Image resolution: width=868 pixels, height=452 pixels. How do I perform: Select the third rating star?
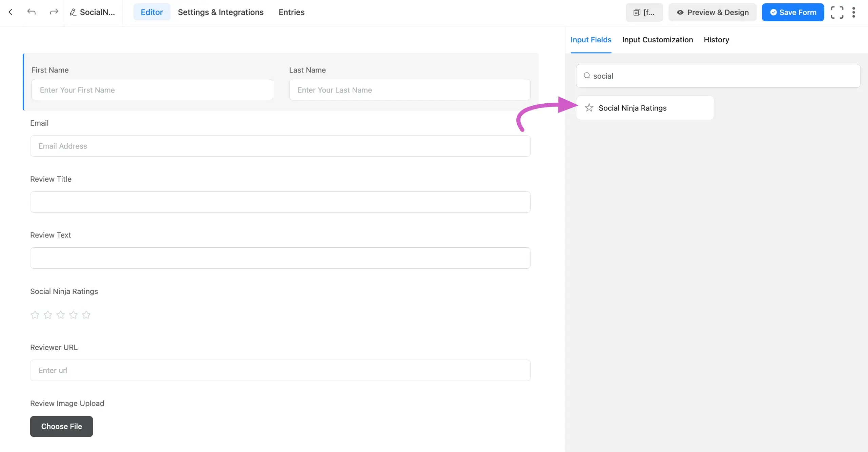[x=60, y=315]
